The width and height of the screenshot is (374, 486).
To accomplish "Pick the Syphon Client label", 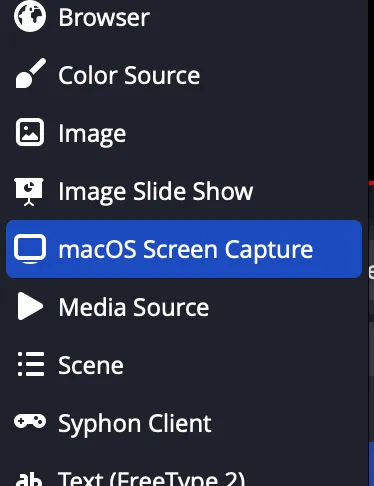I will [x=135, y=424].
